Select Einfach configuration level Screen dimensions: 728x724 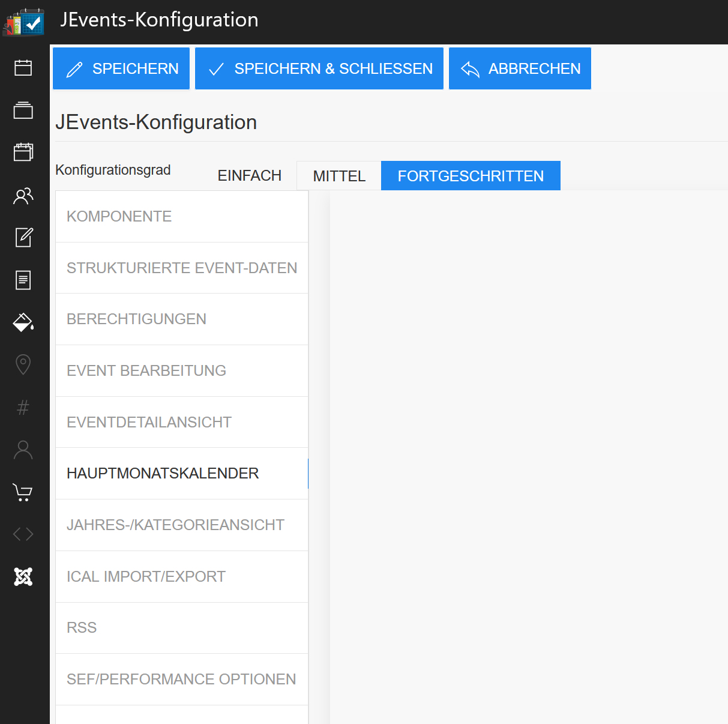tap(250, 176)
